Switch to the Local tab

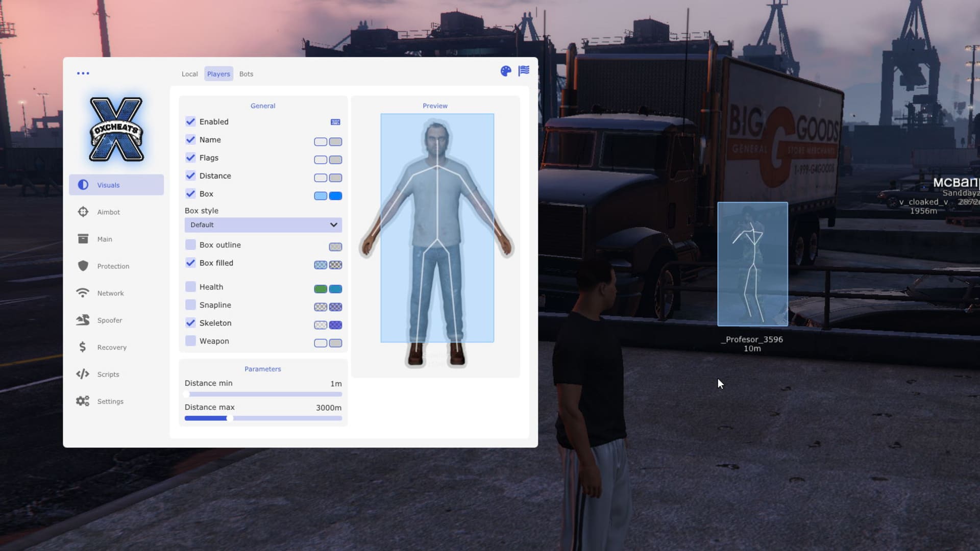coord(190,74)
